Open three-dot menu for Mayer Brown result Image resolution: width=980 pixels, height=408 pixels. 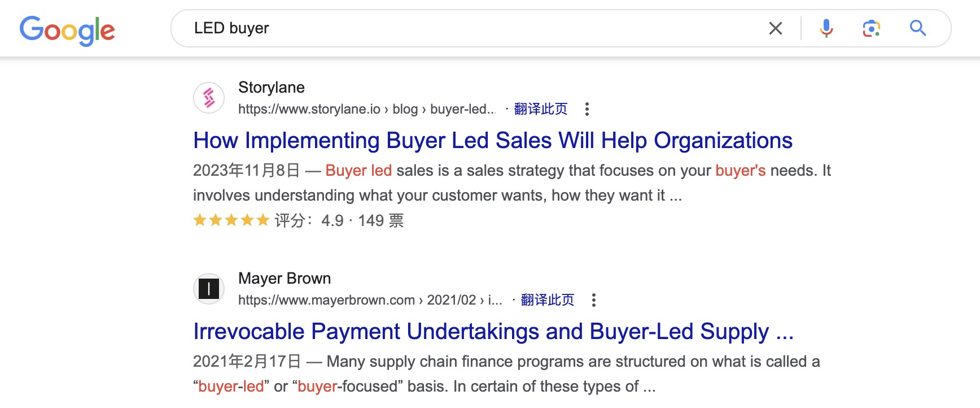pos(593,300)
